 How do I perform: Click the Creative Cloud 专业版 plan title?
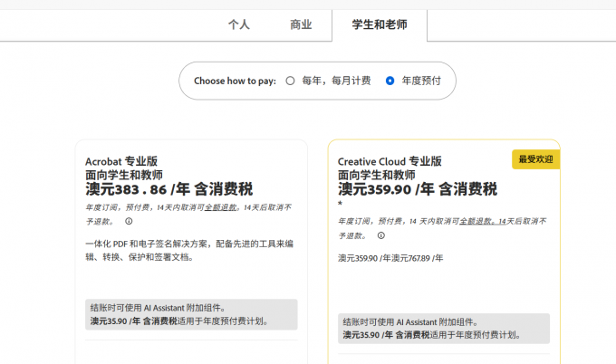[x=390, y=161]
